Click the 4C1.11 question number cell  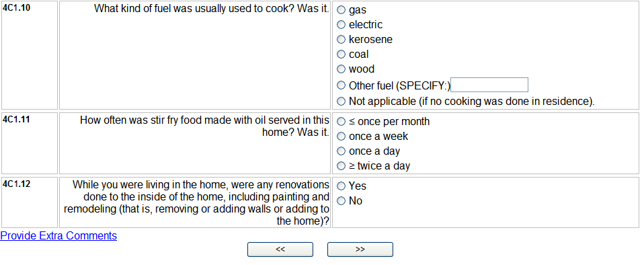[x=30, y=143]
